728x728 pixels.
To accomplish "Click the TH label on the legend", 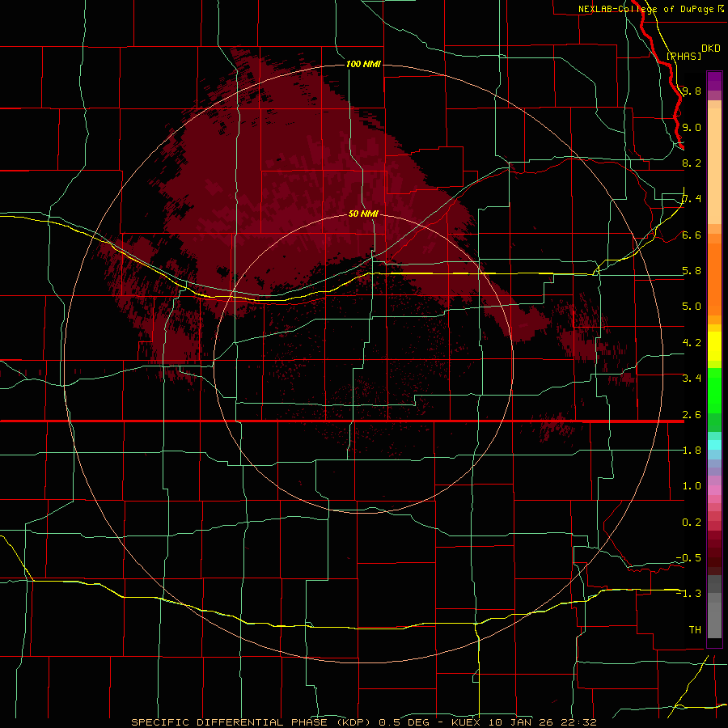I will tap(695, 630).
